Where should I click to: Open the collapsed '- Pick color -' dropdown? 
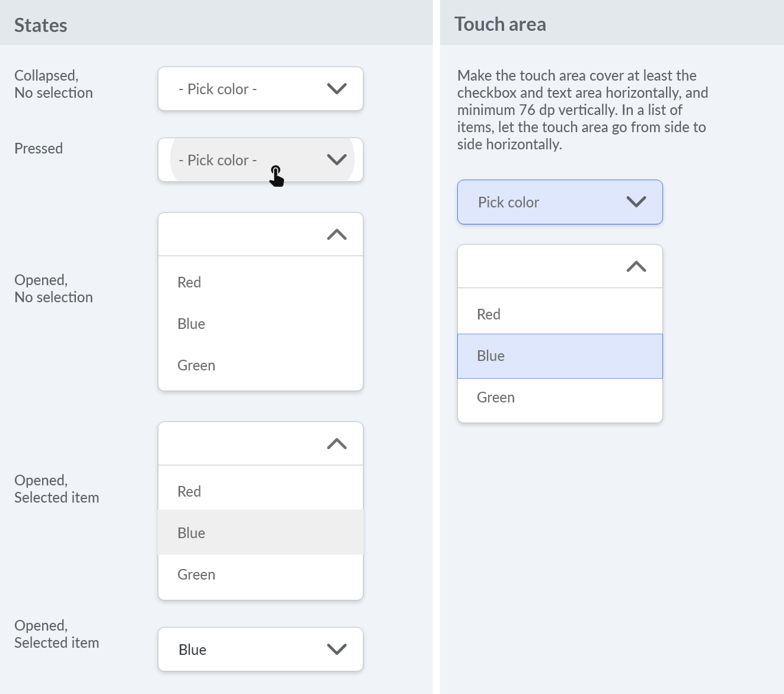pos(260,89)
